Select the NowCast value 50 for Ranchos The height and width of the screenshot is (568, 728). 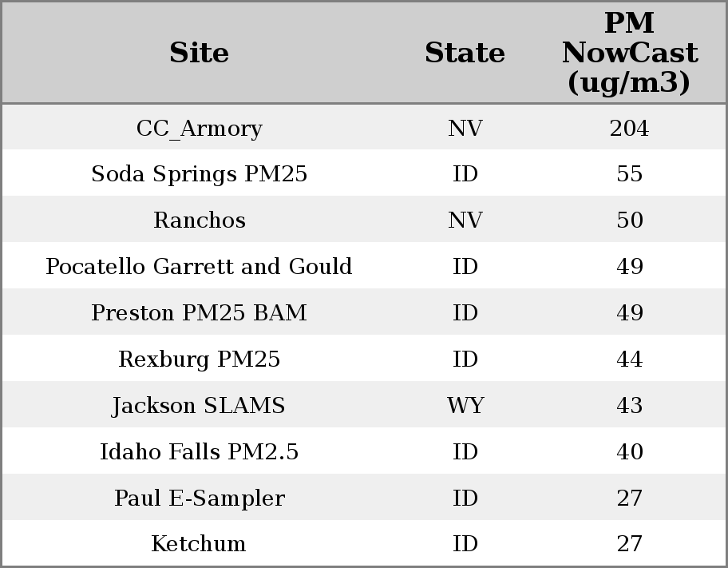pyautogui.click(x=629, y=220)
